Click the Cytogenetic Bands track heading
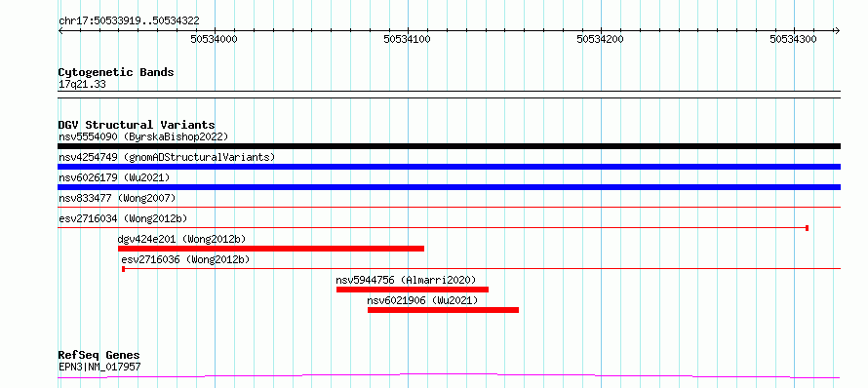The image size is (868, 388). (x=116, y=72)
